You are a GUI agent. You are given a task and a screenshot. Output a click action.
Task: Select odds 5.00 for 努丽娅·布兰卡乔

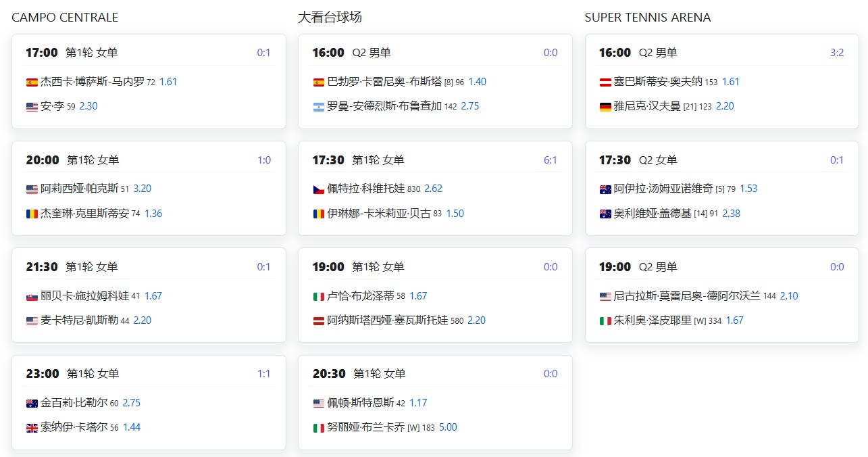[448, 427]
